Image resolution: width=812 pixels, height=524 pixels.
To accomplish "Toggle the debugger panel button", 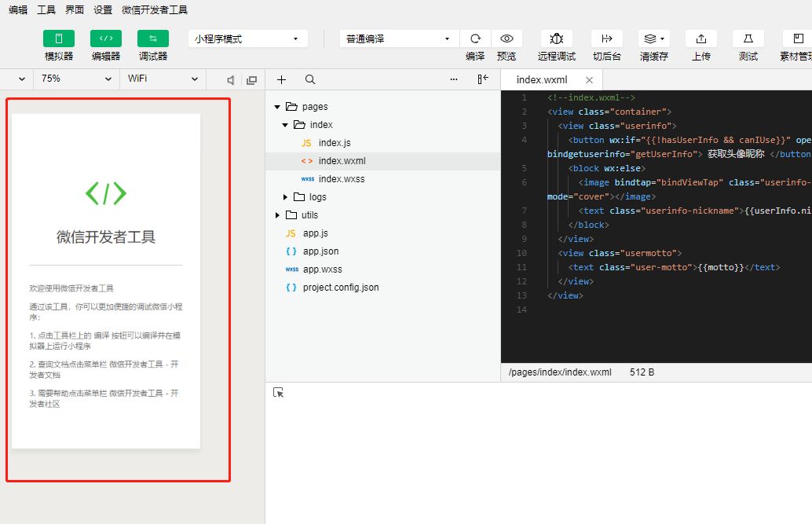I will pos(153,38).
